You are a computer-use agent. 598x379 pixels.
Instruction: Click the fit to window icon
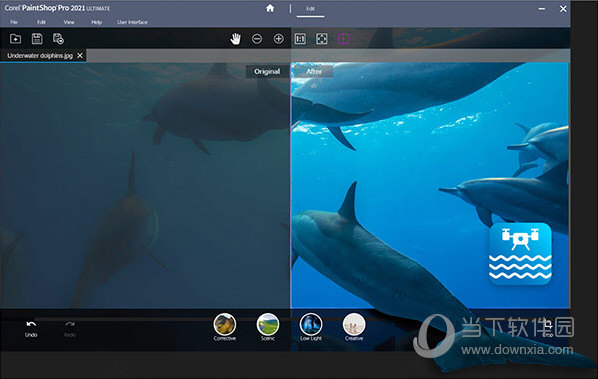322,39
